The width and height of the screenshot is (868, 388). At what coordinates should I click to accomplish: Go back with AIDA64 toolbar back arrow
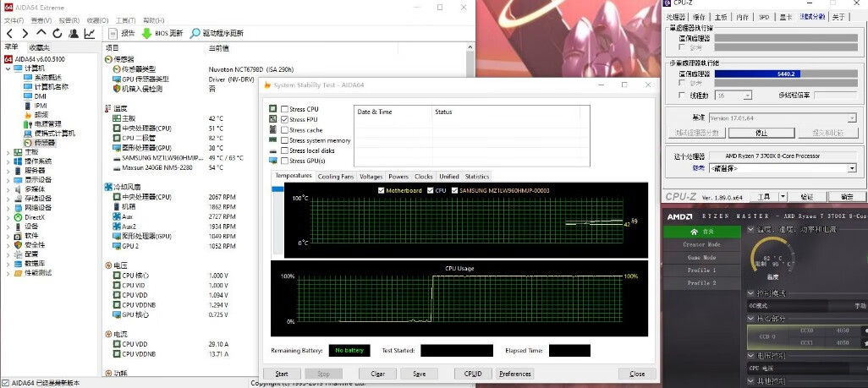click(x=9, y=33)
